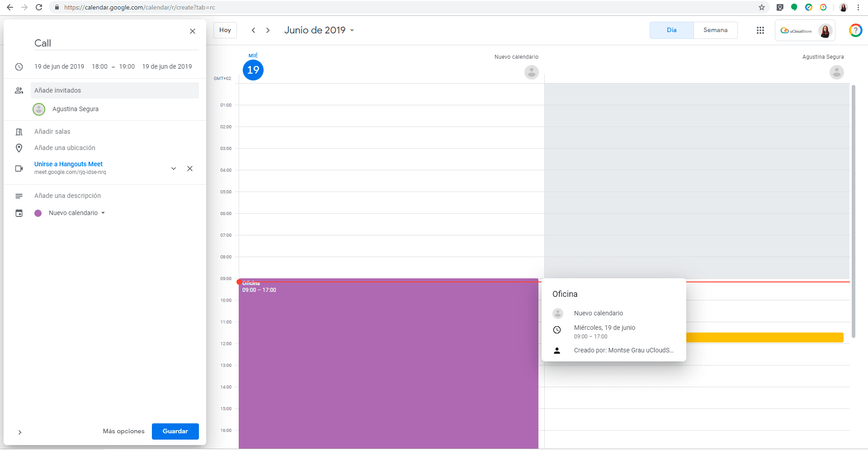Type in Añade invitados field

click(x=115, y=90)
